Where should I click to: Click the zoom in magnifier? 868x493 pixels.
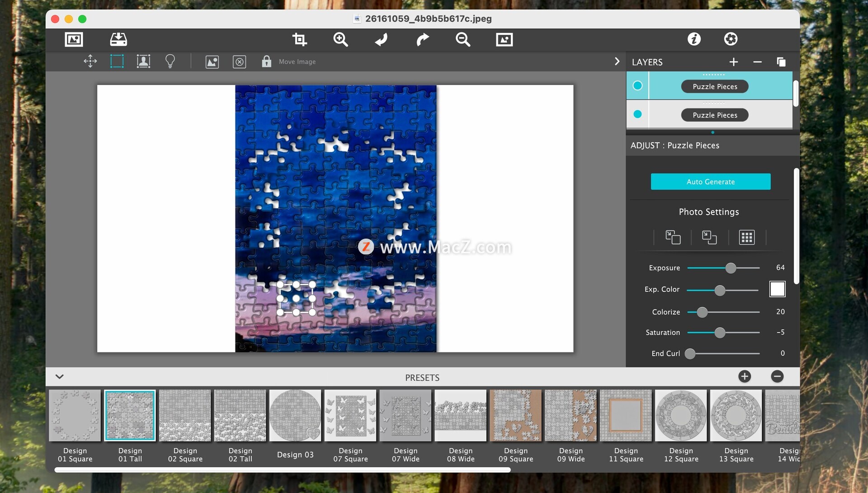coord(340,39)
